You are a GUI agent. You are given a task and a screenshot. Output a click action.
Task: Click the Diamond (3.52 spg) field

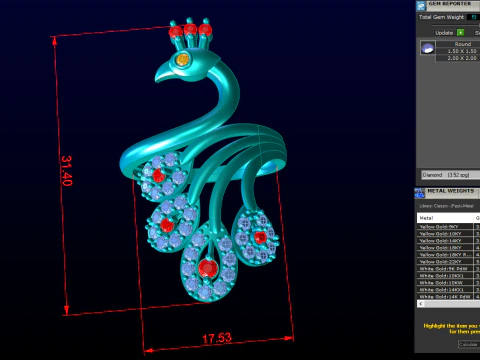pos(451,175)
